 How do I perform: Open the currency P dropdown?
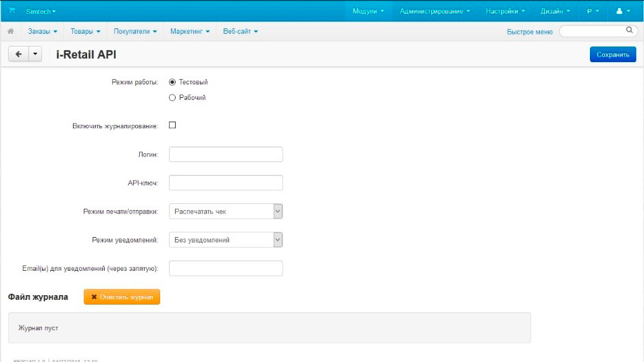[593, 11]
